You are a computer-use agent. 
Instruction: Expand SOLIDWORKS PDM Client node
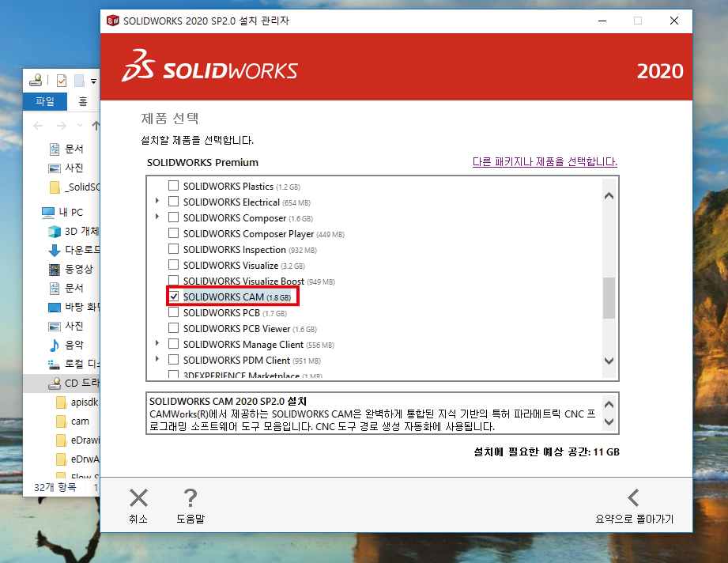(x=157, y=359)
